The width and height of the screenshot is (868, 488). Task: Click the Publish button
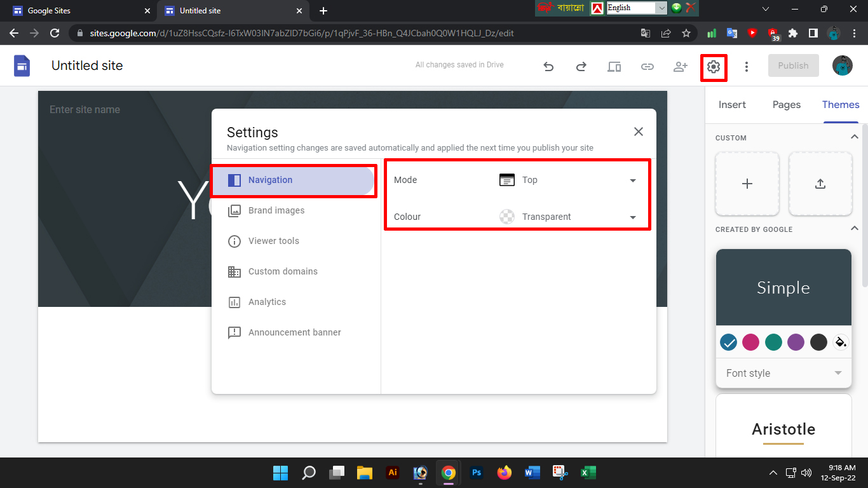click(x=793, y=65)
